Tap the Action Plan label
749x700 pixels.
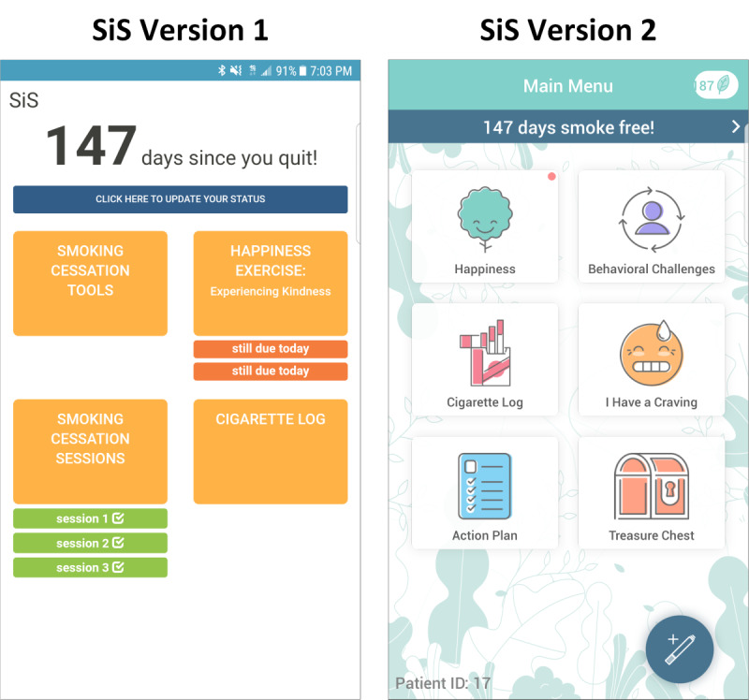click(x=485, y=535)
